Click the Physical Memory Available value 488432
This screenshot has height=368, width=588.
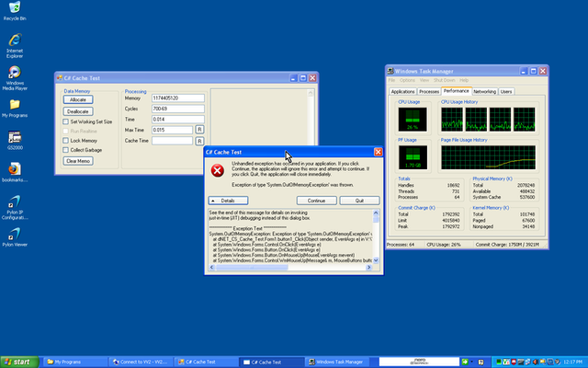click(x=526, y=191)
